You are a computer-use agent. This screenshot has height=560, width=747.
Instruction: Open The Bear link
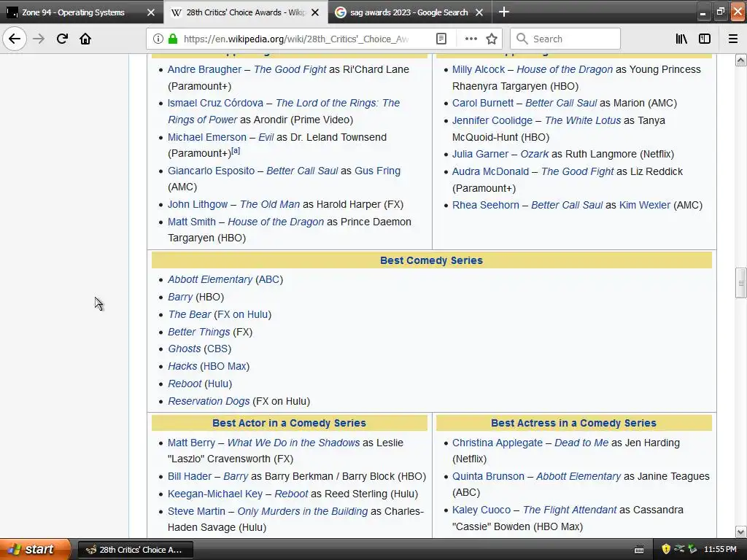(189, 314)
